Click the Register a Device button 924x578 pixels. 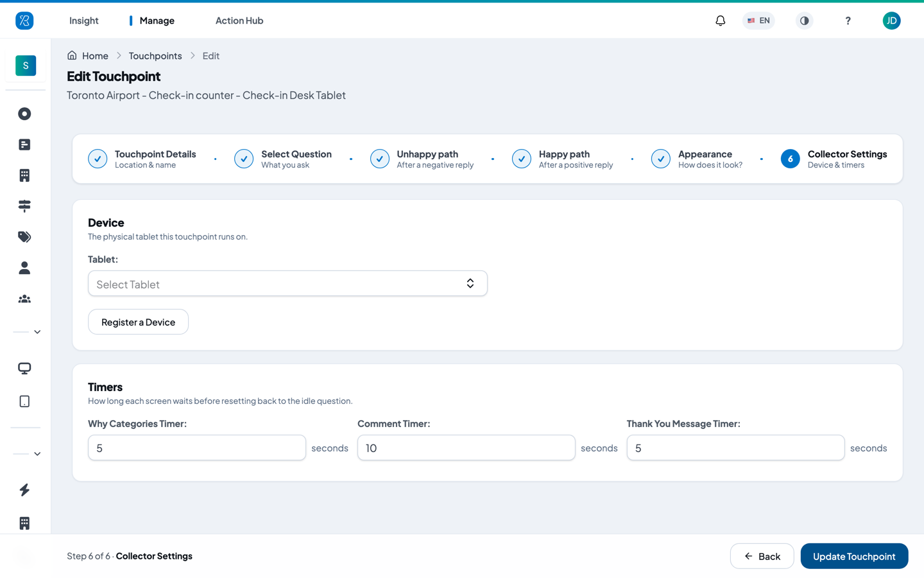tap(138, 322)
